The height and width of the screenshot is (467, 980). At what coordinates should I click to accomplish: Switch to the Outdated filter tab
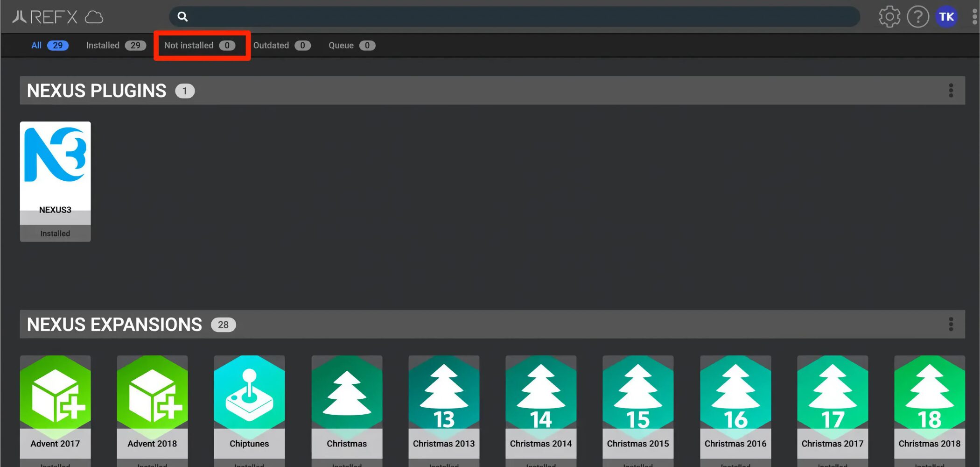click(281, 45)
